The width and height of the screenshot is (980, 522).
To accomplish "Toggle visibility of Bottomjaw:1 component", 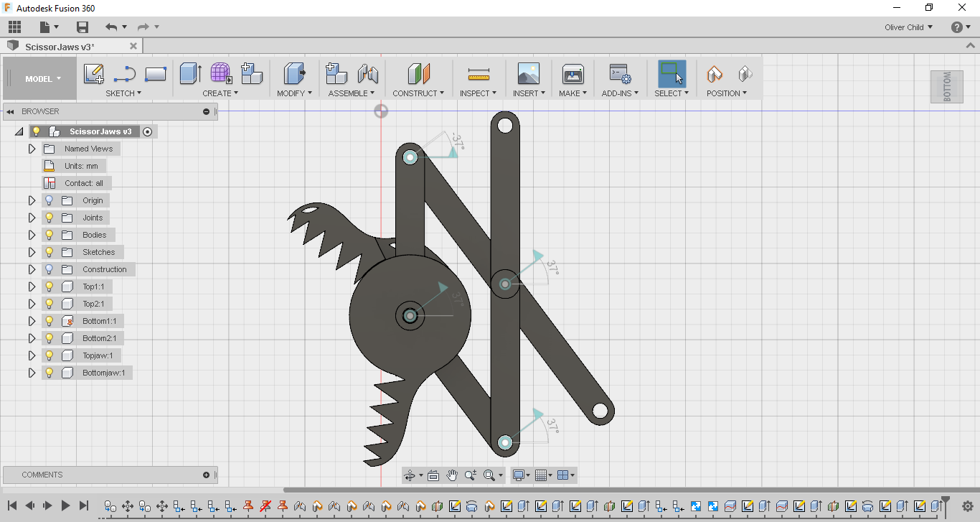I will click(x=48, y=373).
